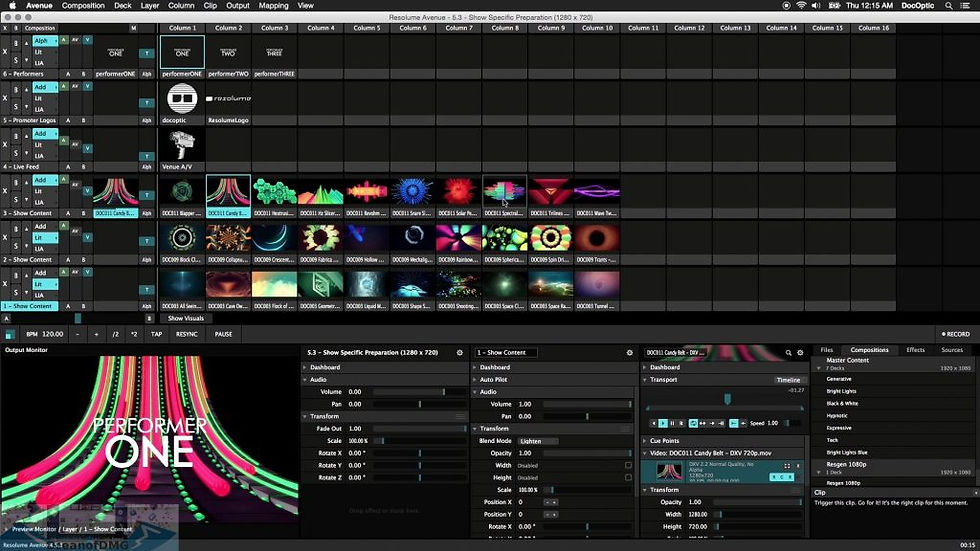Click PAUSE button in BPM bar
980x551 pixels.
pos(223,334)
